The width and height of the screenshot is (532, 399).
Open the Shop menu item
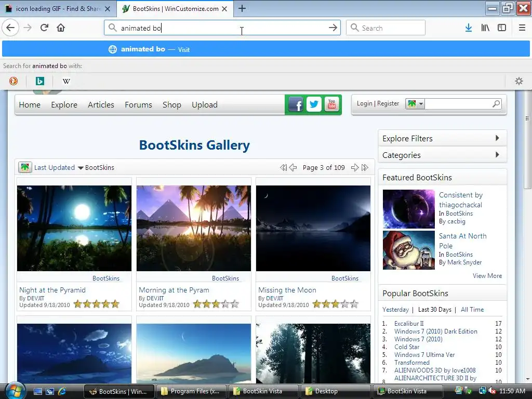click(x=171, y=105)
